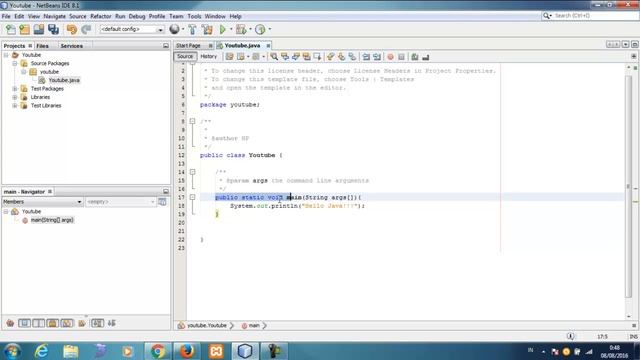Open the File menu
The image size is (640, 360).
pyautogui.click(x=6, y=16)
